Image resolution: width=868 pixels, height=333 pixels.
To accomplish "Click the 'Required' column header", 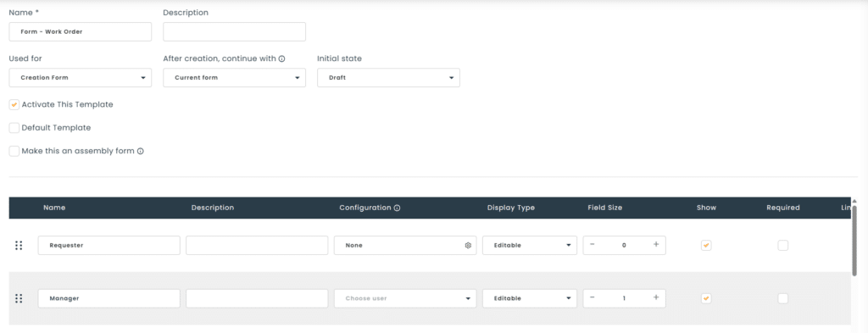I will (783, 208).
